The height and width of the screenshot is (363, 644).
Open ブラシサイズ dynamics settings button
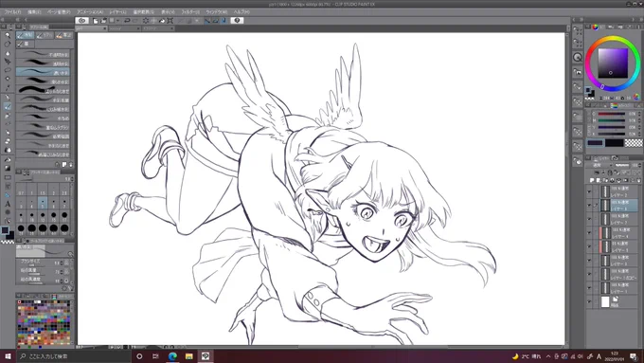[66, 263]
